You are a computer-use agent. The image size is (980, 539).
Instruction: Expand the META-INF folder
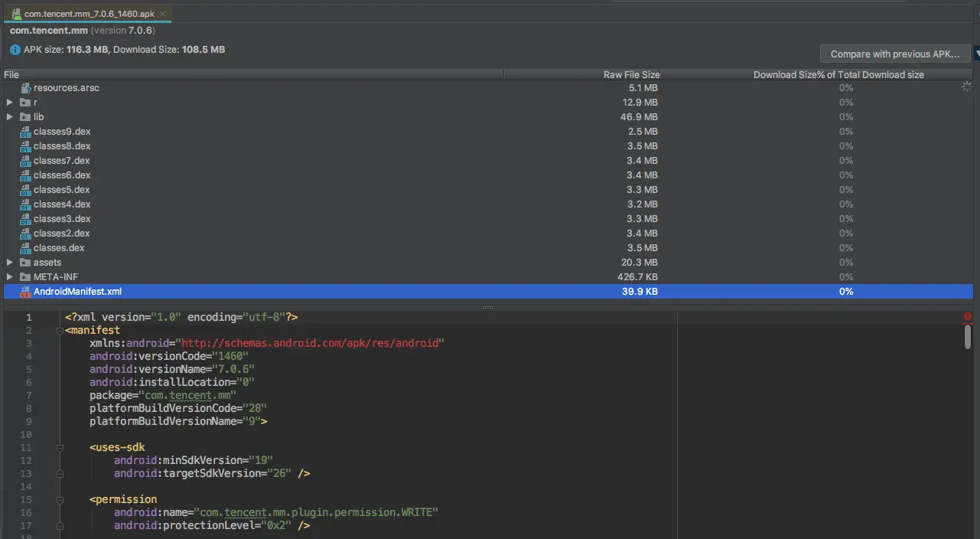pyautogui.click(x=9, y=277)
